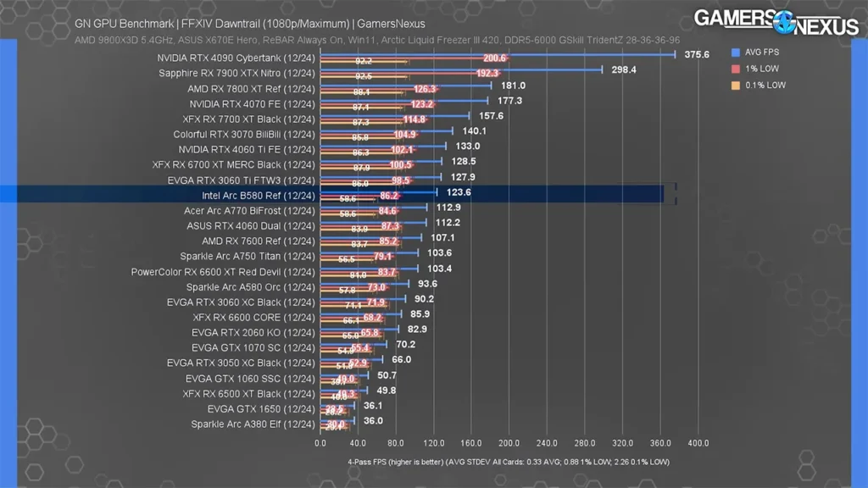The image size is (868, 488).
Task: Click the orange 0.1% LOW legend swatch
Action: point(736,86)
